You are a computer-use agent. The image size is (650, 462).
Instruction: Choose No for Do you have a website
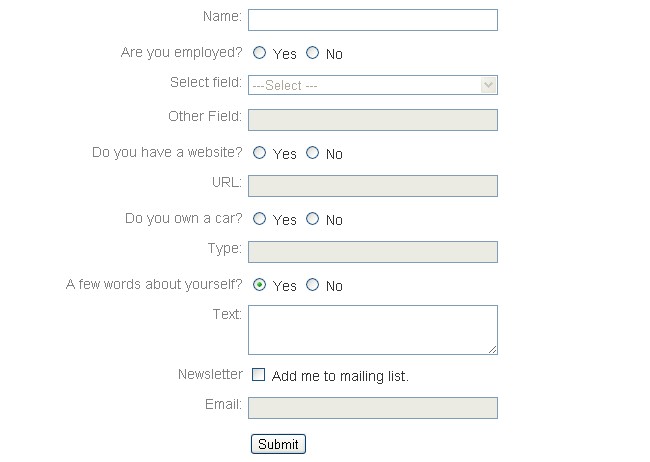click(313, 153)
